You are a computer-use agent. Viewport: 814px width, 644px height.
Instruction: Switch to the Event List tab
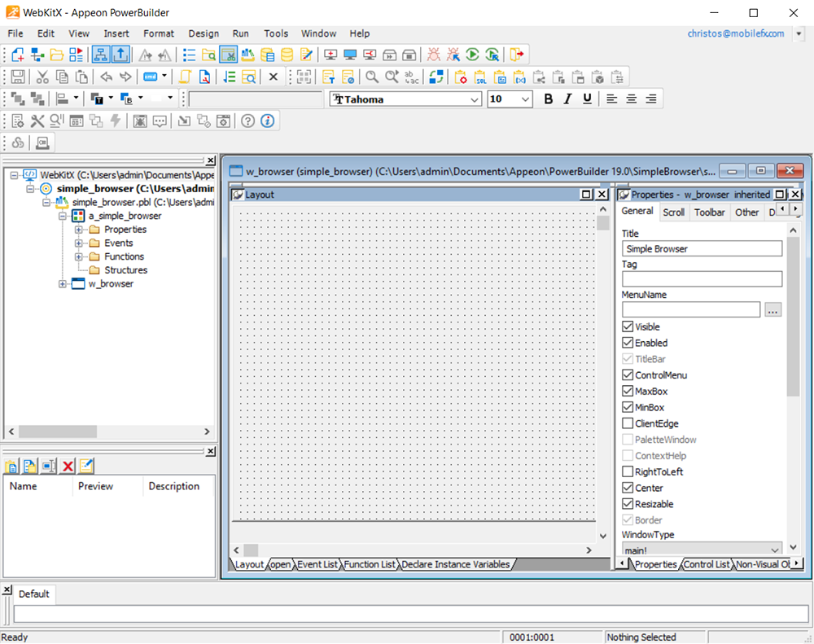click(317, 564)
